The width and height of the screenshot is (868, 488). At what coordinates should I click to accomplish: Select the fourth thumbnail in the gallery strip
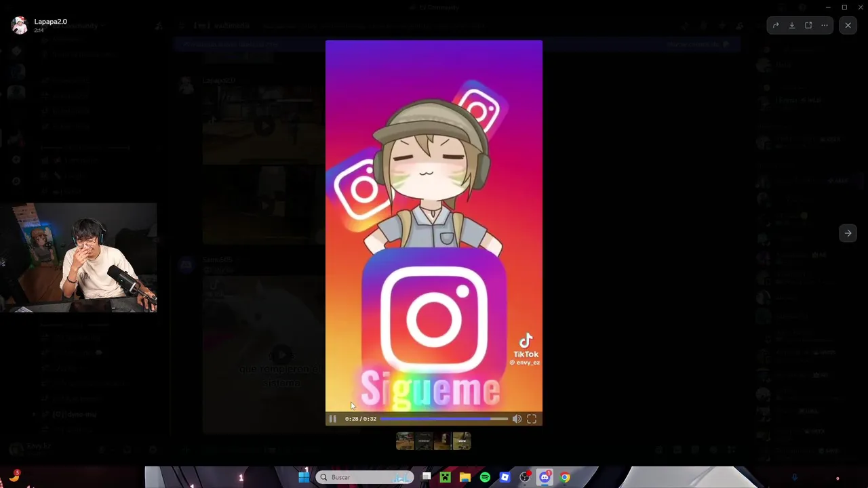[x=462, y=441]
